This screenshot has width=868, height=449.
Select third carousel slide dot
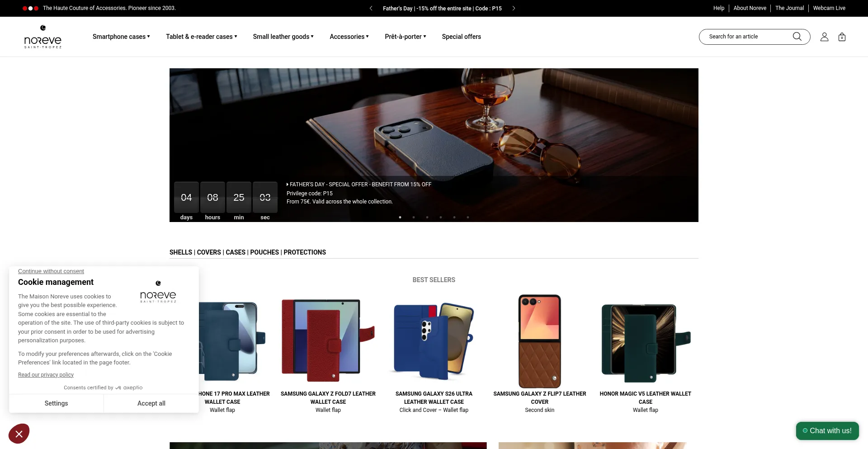[x=427, y=217]
